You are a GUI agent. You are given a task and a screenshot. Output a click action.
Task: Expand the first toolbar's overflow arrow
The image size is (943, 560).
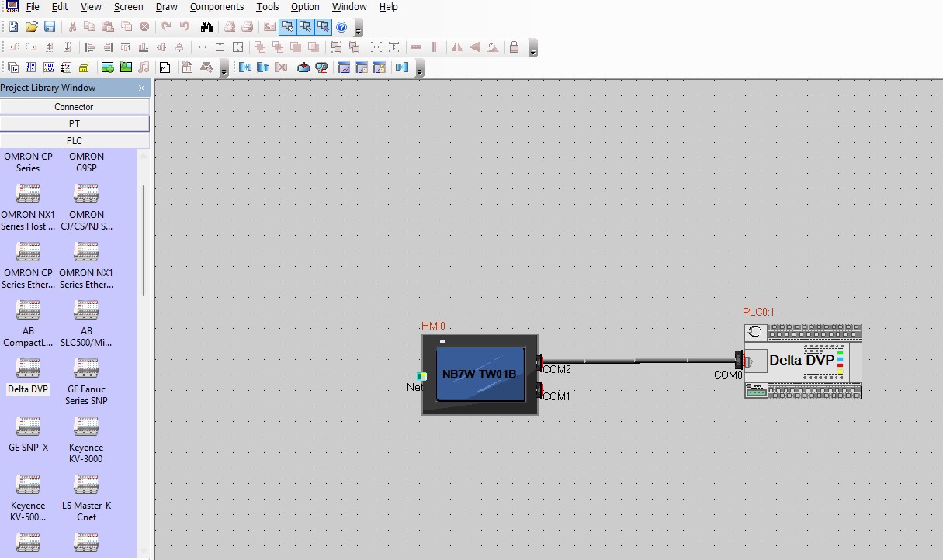point(358,30)
